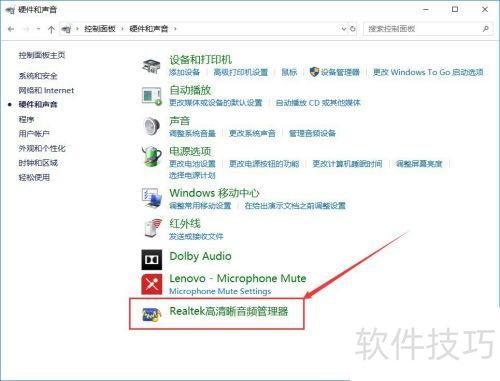
Task: Click 更改媒体或设备的默认设置 link
Action: tap(216, 103)
